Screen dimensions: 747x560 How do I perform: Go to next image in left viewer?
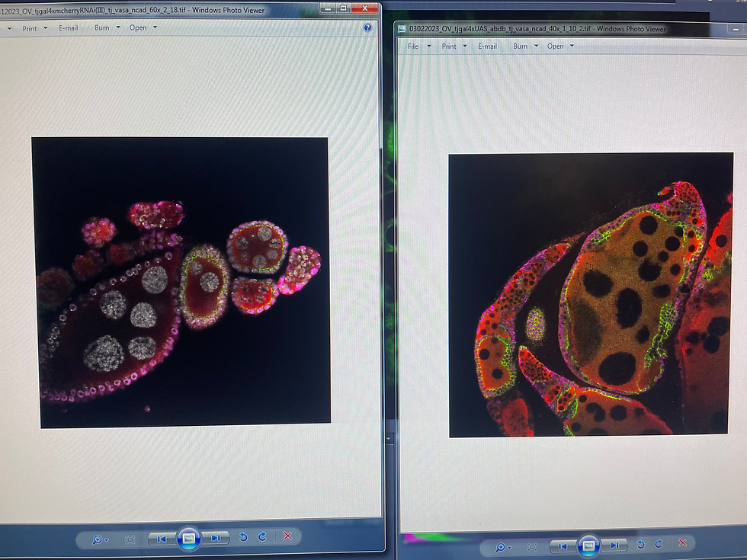[216, 538]
